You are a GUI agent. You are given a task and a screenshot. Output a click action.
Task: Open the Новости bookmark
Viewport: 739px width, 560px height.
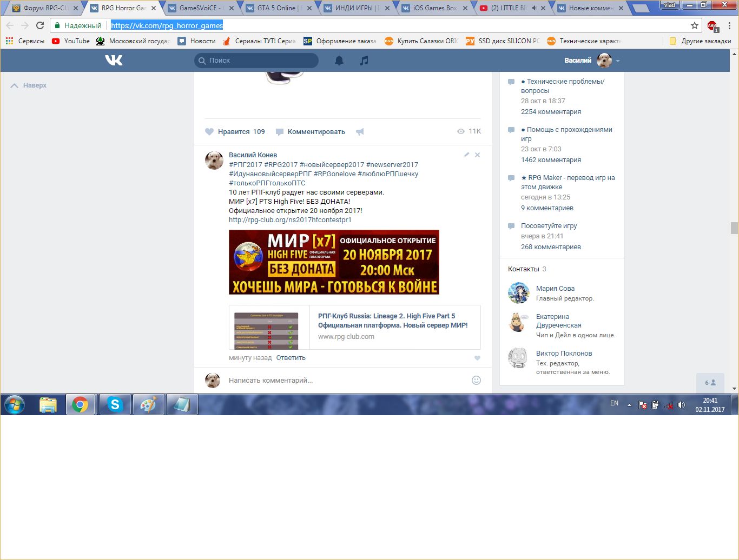[x=197, y=41]
